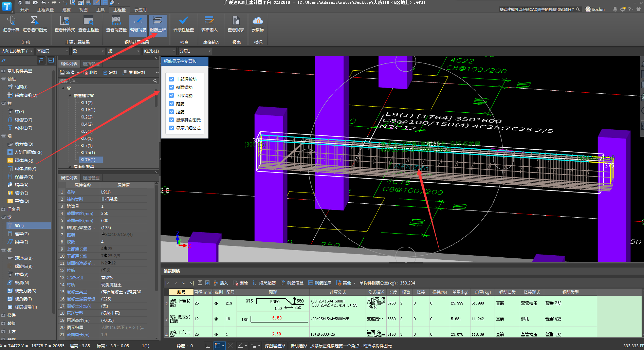
Task: Click 删除 in rebar editor toolbar
Action: tap(240, 283)
